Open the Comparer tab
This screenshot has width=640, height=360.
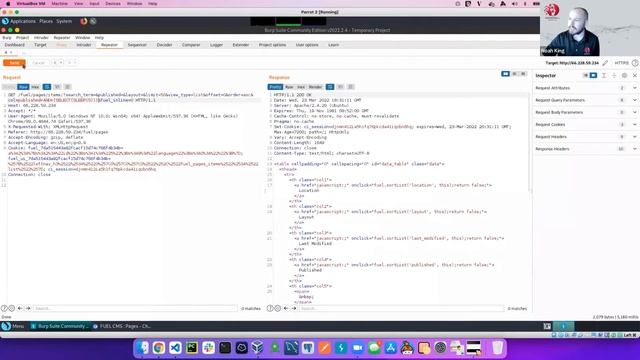[191, 45]
